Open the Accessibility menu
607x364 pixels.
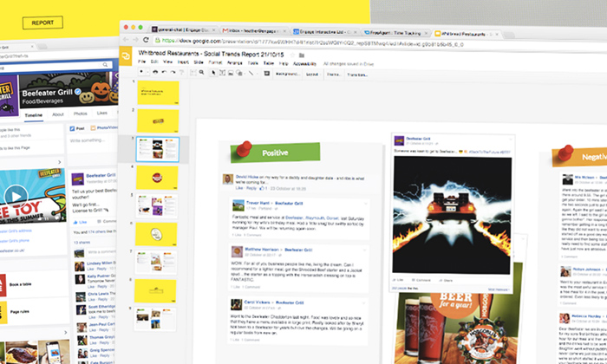point(304,63)
